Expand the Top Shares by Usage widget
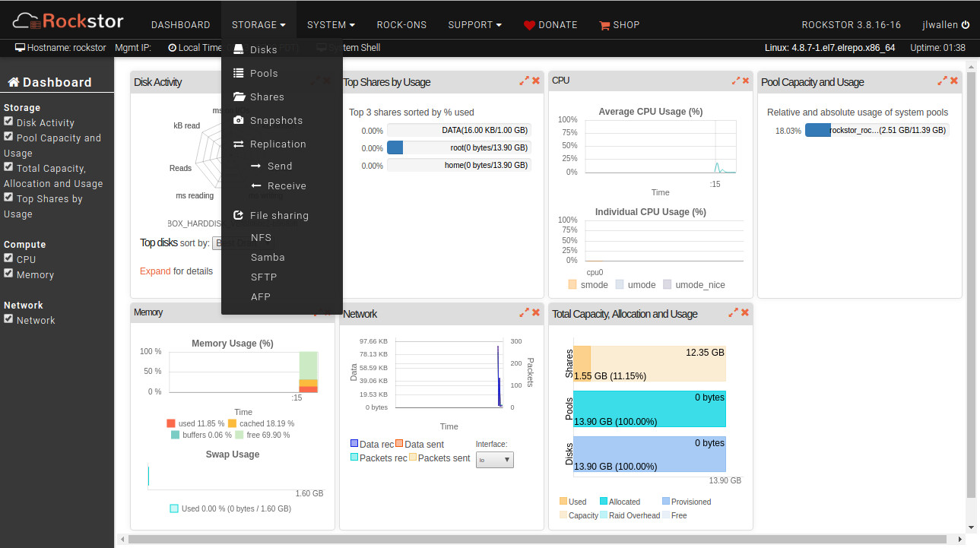Image resolution: width=980 pixels, height=548 pixels. 524,81
